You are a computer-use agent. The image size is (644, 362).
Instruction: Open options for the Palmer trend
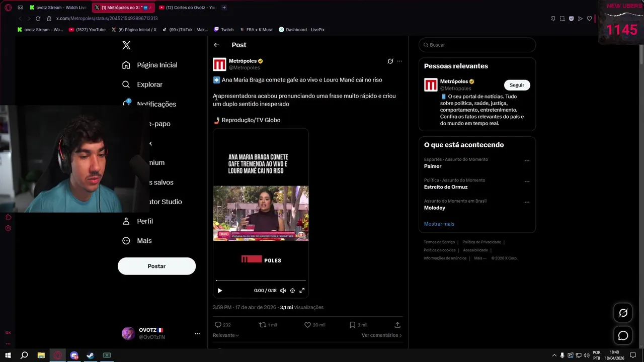click(x=527, y=161)
